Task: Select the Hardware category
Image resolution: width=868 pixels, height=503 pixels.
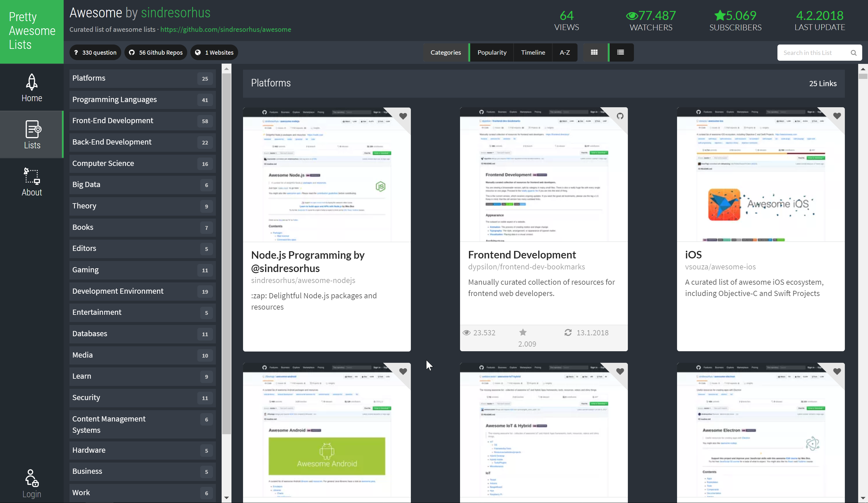Action: coord(142,450)
